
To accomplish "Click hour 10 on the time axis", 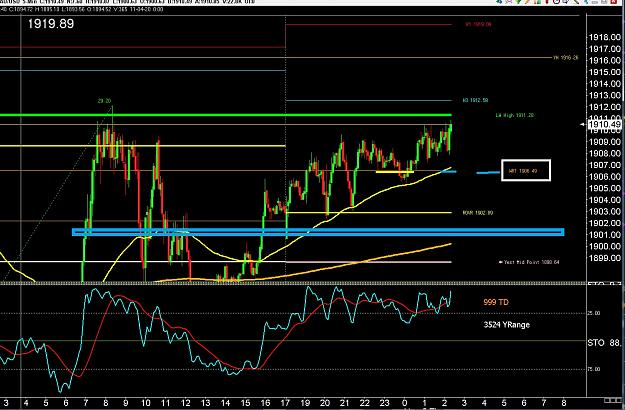I will pyautogui.click(x=146, y=403).
